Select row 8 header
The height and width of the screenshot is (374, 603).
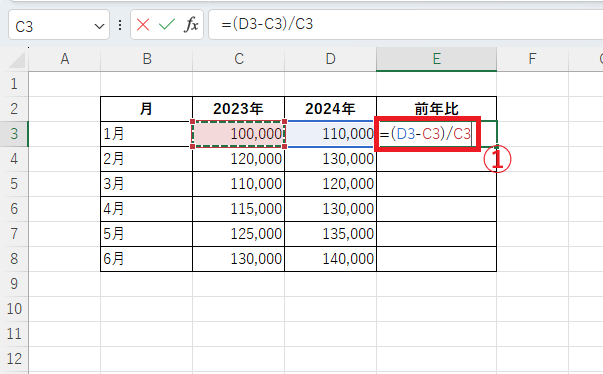14,259
